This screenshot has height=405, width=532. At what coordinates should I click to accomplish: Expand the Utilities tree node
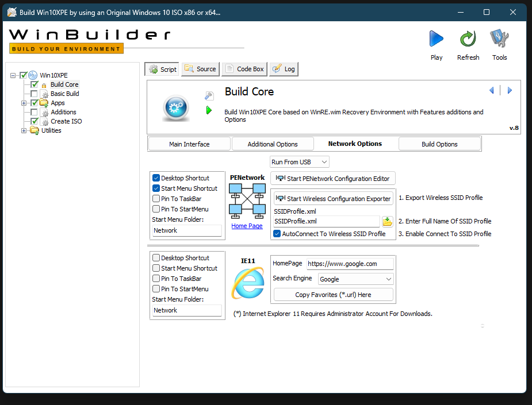[24, 130]
